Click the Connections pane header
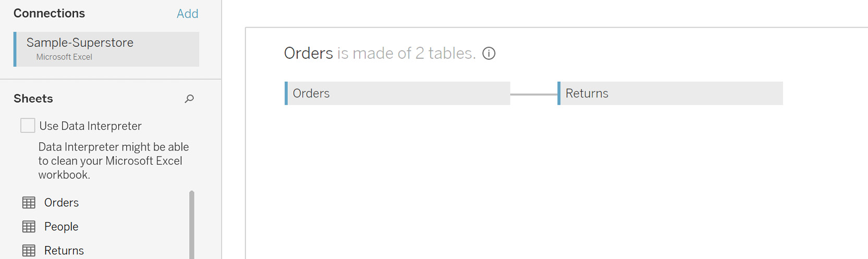The height and width of the screenshot is (259, 868). pyautogui.click(x=49, y=14)
